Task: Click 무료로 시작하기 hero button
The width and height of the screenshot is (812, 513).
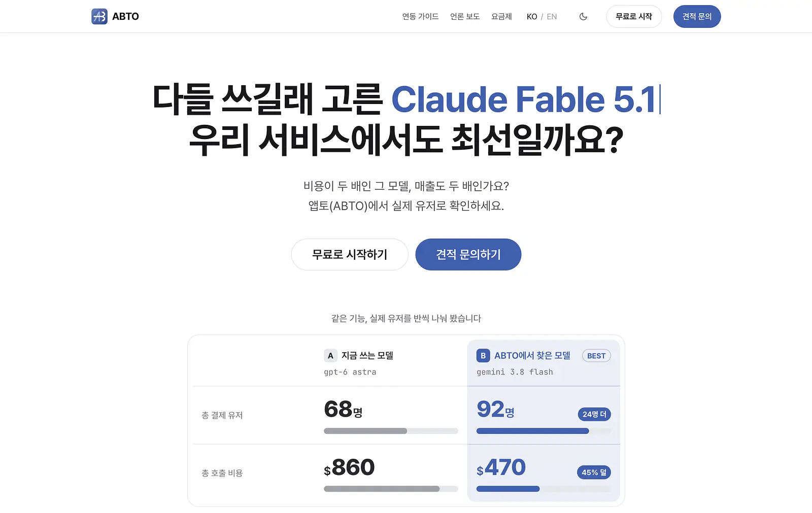Action: 350,254
